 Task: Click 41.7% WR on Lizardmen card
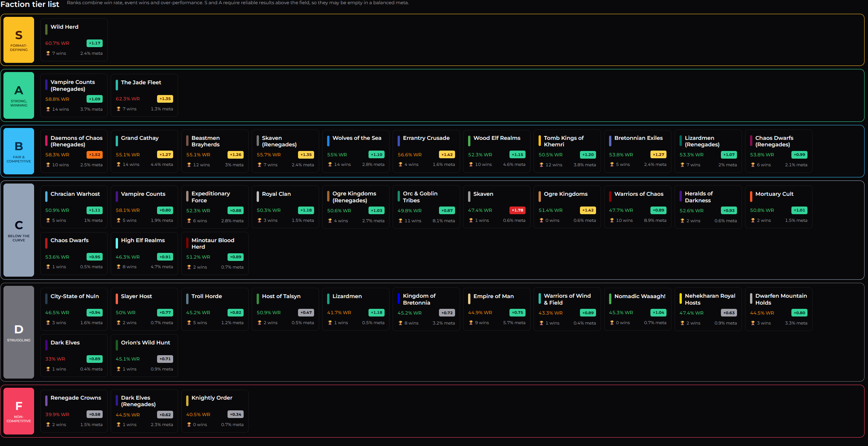(339, 313)
